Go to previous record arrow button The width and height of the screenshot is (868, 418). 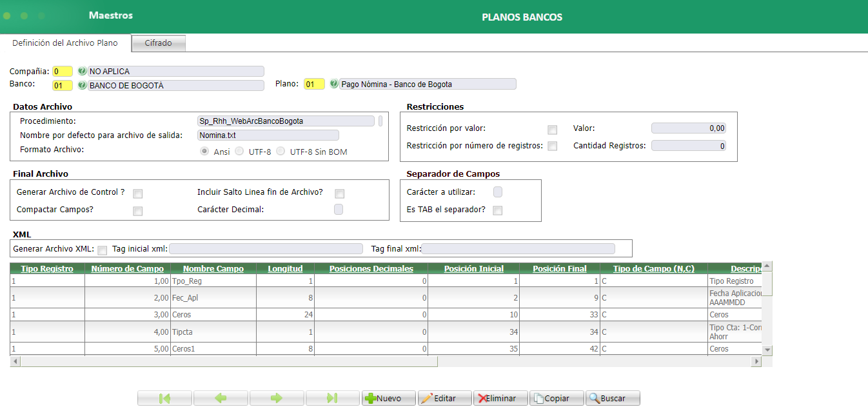tap(221, 398)
